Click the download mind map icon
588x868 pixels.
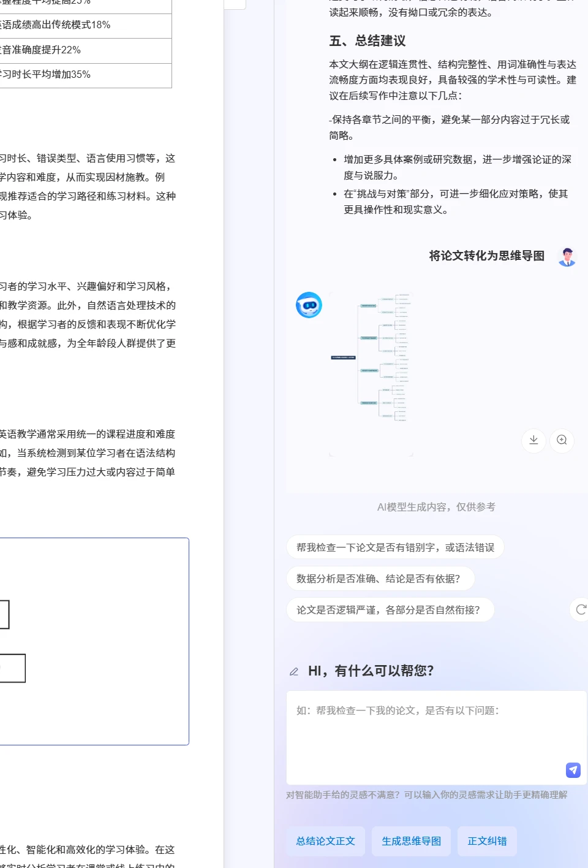point(533,440)
